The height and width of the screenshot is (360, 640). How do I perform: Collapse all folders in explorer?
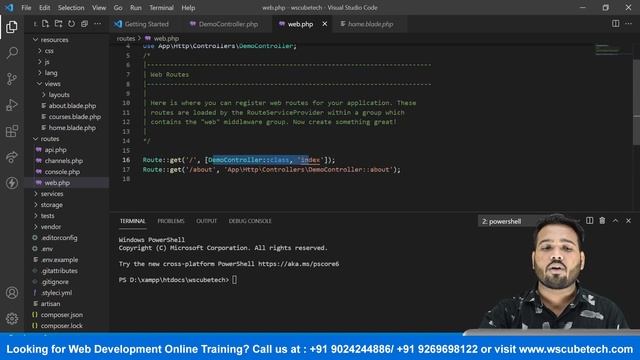click(84, 24)
